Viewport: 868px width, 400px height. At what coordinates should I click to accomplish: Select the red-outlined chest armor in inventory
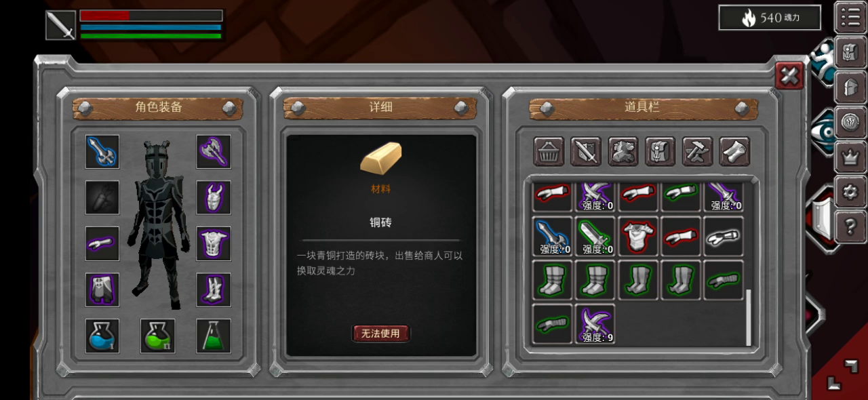(x=637, y=236)
